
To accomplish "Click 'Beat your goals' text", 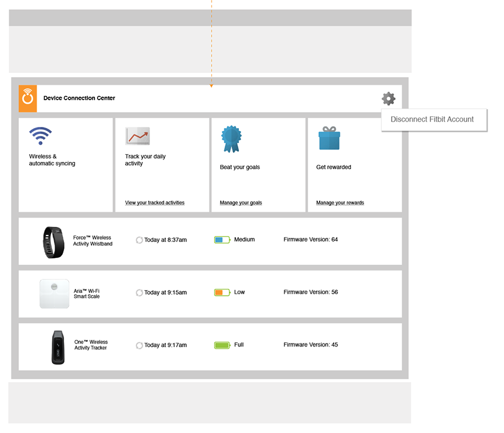I will (240, 167).
